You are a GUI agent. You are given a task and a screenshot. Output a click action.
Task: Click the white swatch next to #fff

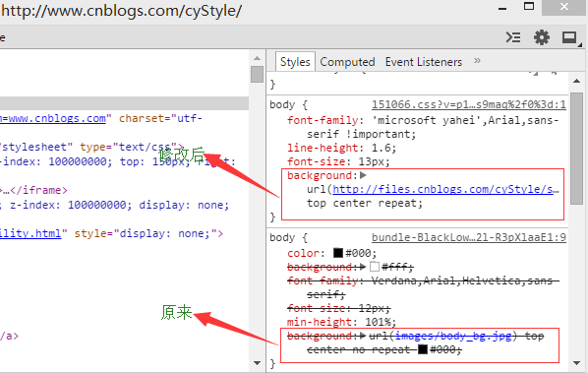[375, 267]
